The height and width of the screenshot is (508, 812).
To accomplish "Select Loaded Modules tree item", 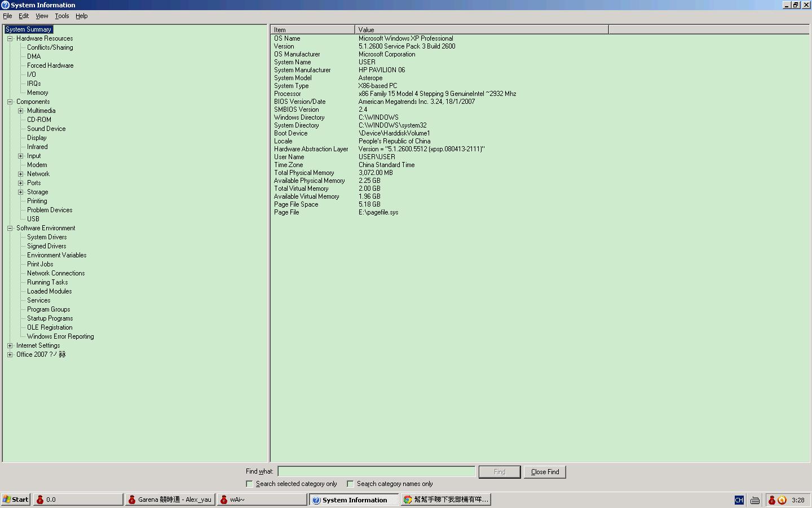I will tap(50, 291).
